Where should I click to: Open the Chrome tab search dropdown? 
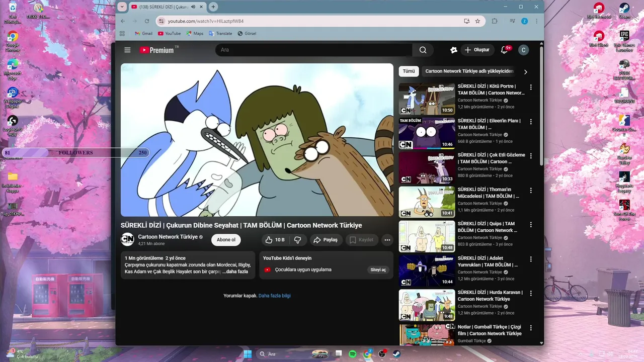click(122, 7)
